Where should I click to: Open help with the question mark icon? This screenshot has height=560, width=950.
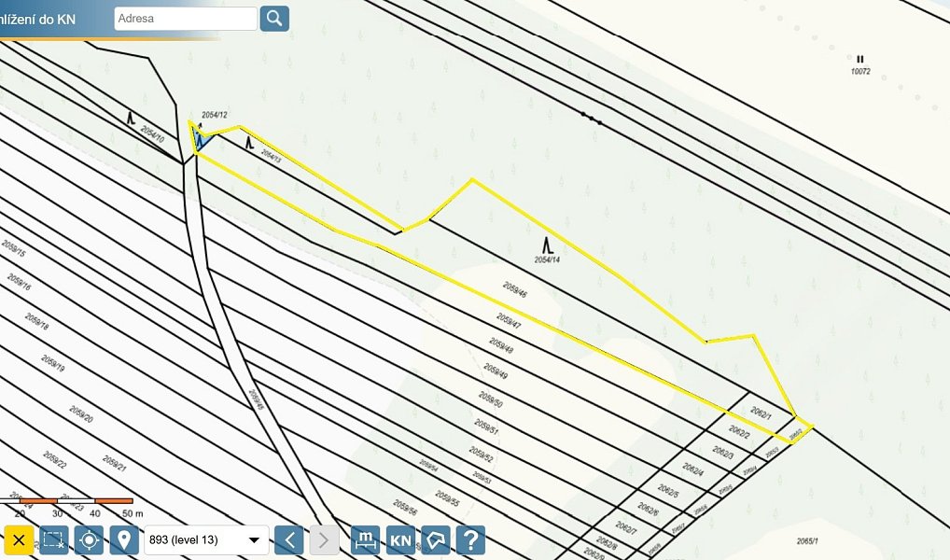[470, 539]
